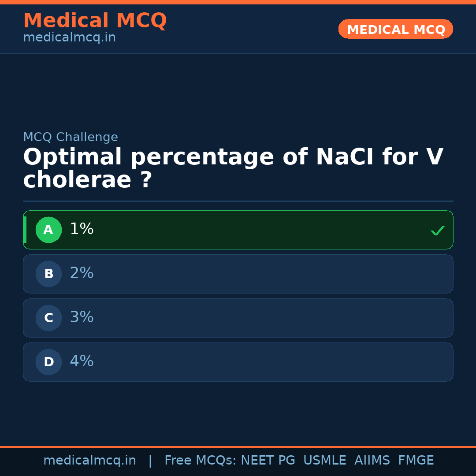Viewport: 476px width, 476px height.
Task: Click the MCQ Challenge label
Action: 71,138
